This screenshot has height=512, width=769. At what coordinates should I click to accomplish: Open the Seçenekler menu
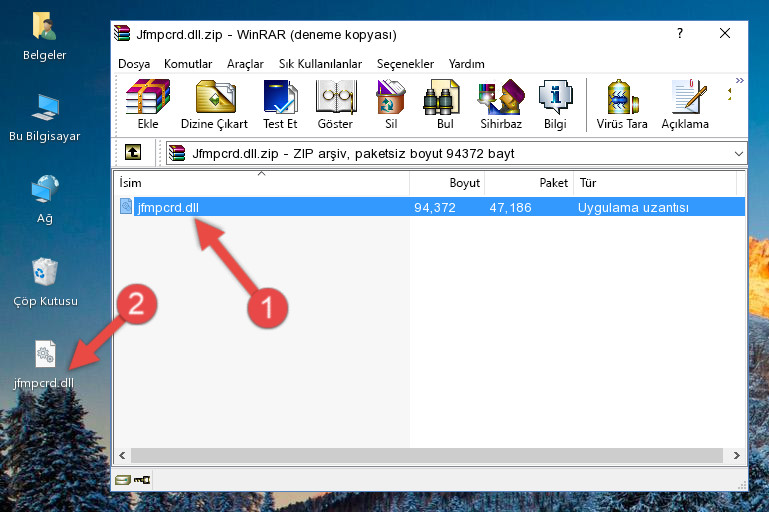point(405,64)
